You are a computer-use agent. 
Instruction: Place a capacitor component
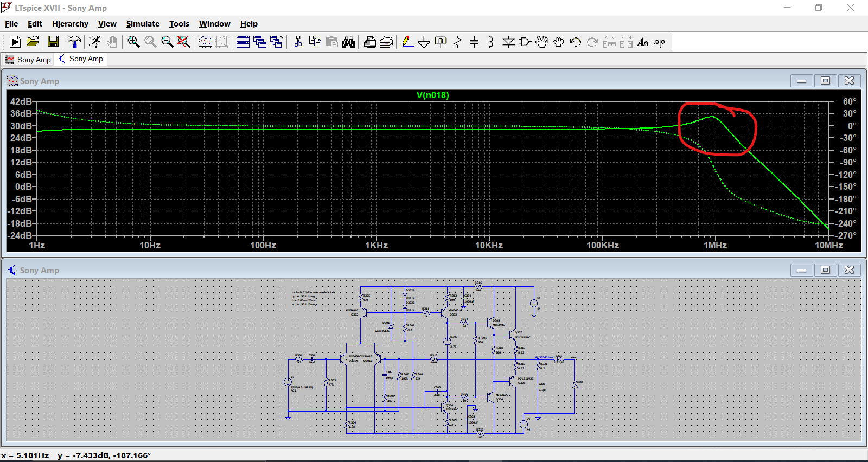coord(474,42)
